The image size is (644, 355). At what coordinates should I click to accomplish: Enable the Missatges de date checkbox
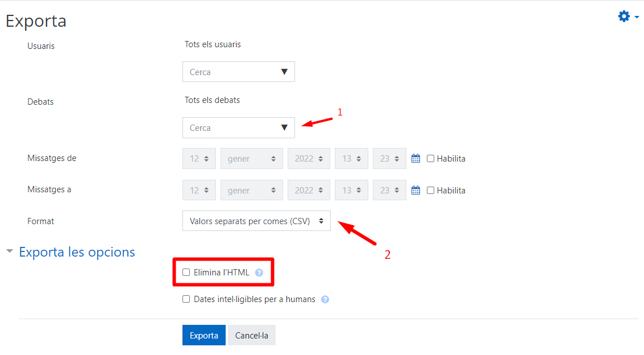[x=430, y=159]
